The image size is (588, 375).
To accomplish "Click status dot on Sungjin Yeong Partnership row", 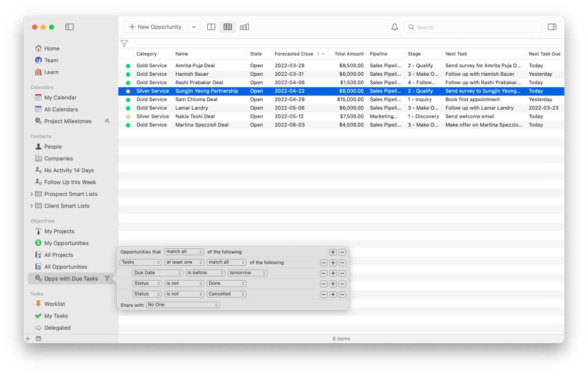I will tap(128, 91).
